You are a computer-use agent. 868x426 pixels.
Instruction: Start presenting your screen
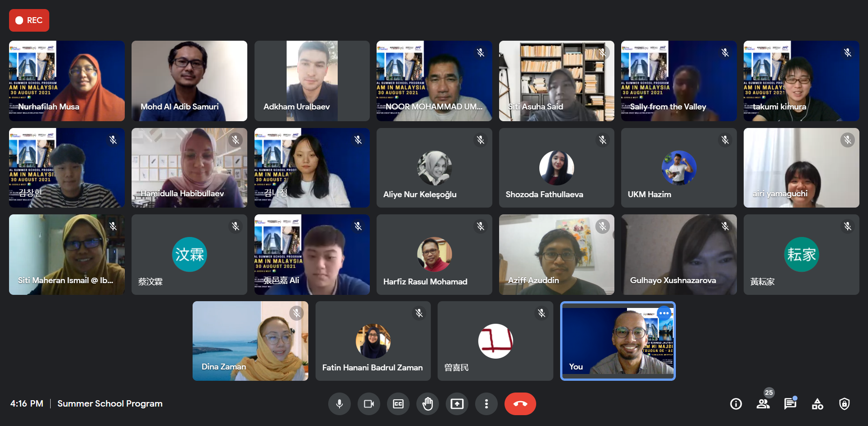click(457, 404)
